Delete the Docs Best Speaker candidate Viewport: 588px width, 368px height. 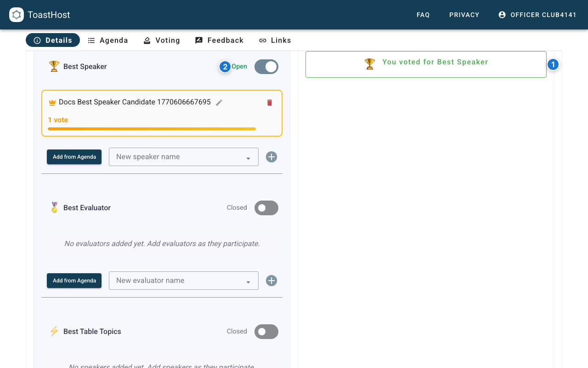coord(270,103)
